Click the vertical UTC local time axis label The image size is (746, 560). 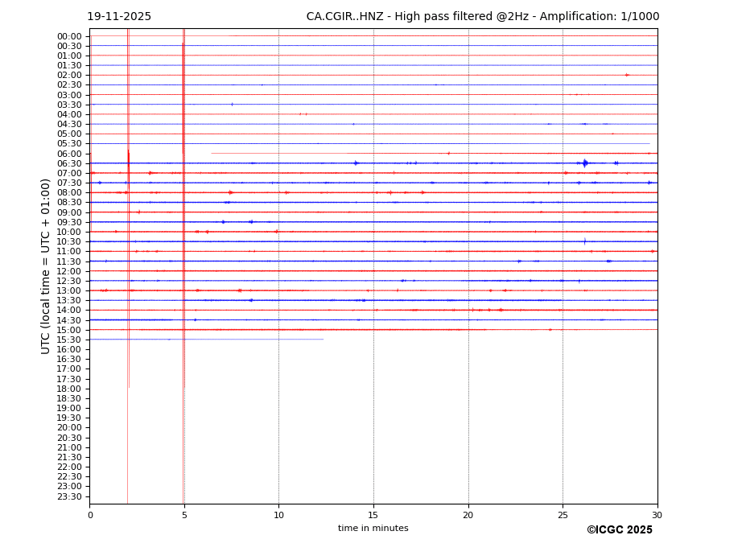coord(46,266)
